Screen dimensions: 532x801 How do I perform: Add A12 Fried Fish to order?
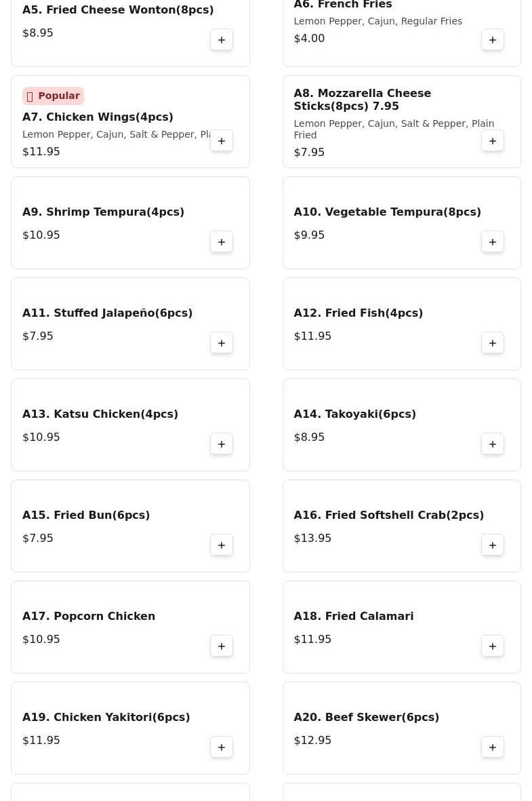[x=493, y=343]
